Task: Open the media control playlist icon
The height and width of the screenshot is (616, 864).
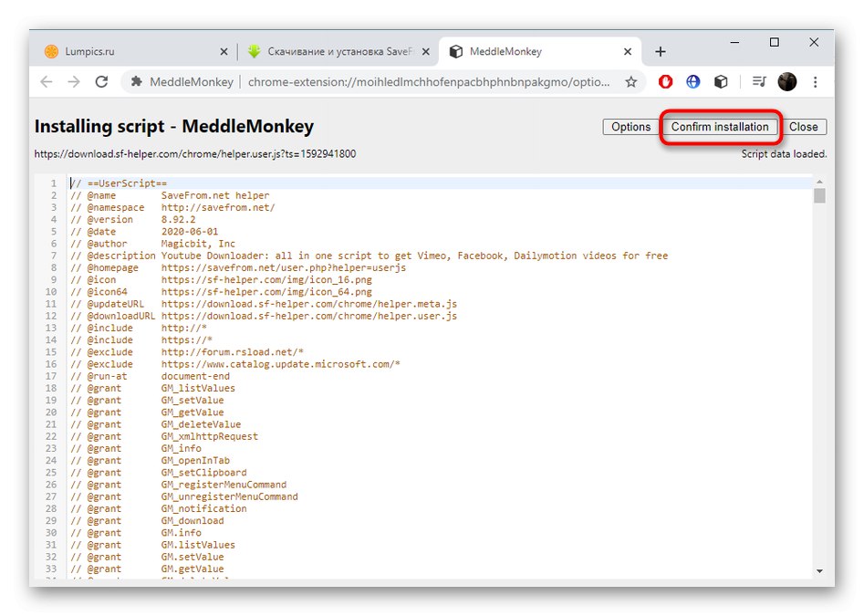Action: pyautogui.click(x=759, y=82)
